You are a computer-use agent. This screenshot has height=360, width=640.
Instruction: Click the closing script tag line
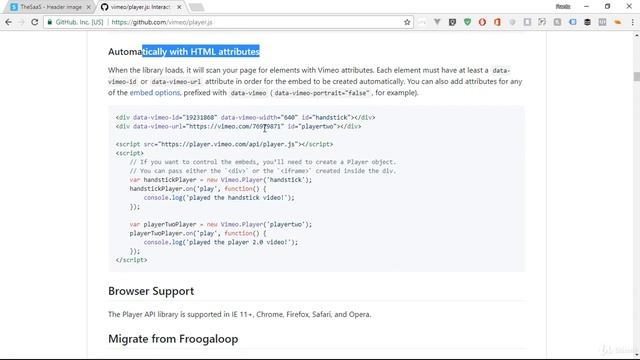(x=131, y=260)
